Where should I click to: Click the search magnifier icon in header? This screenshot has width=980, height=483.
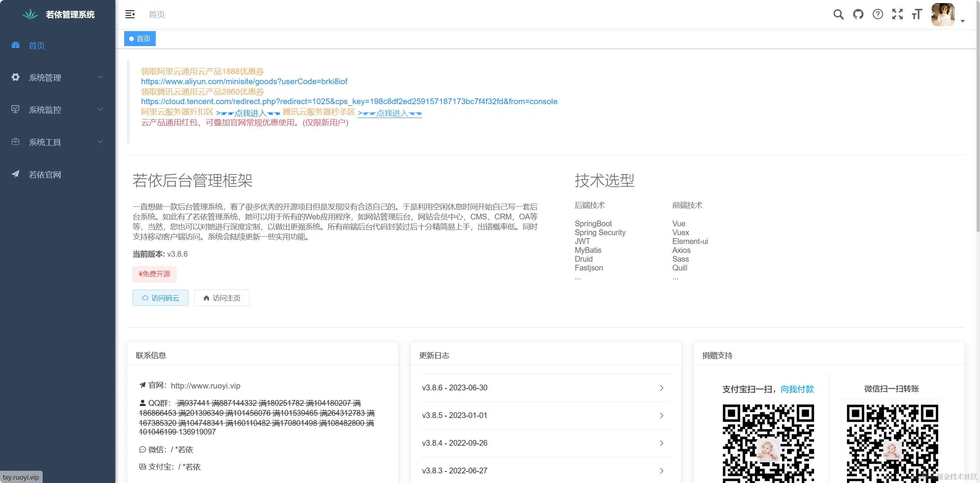pos(838,15)
